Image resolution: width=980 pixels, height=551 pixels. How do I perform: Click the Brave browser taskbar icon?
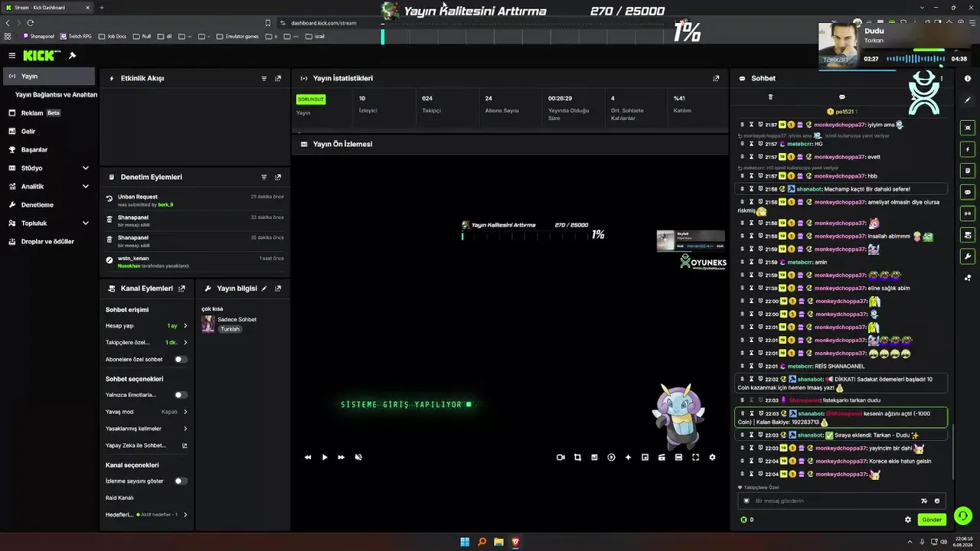click(x=515, y=542)
